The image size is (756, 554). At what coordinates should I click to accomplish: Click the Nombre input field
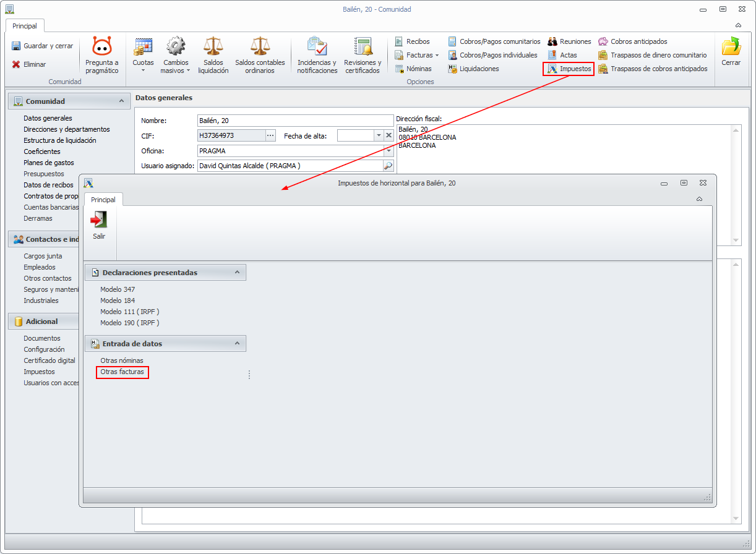tap(295, 121)
